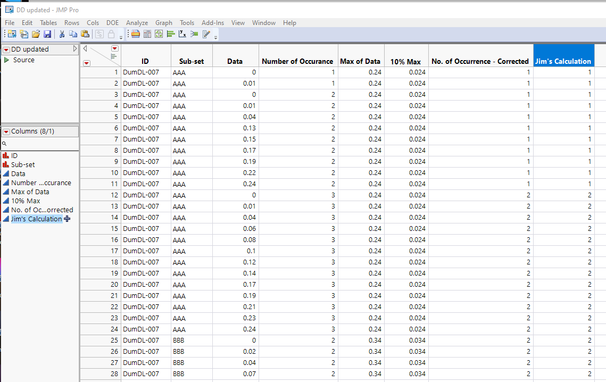The width and height of the screenshot is (606, 382).
Task: Open the Tables menu
Action: [x=48, y=23]
